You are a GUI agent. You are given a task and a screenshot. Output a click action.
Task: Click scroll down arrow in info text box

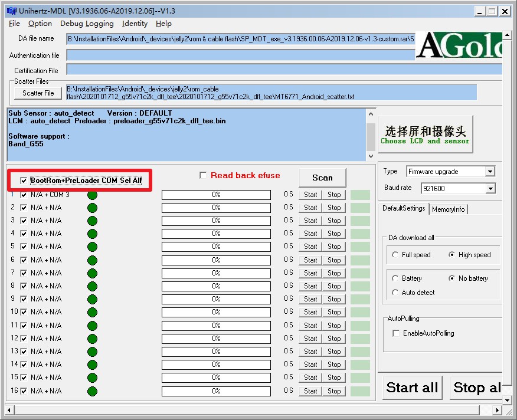[371, 156]
